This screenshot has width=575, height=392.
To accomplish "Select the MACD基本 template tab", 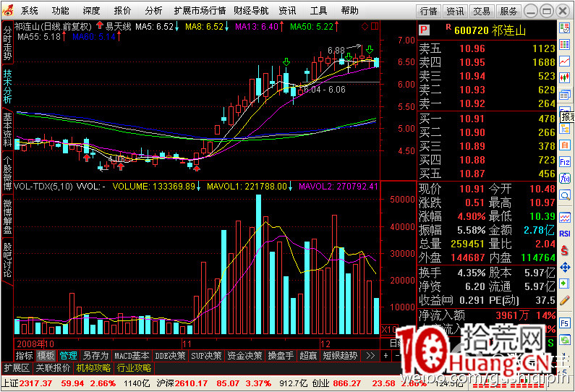I will [132, 355].
